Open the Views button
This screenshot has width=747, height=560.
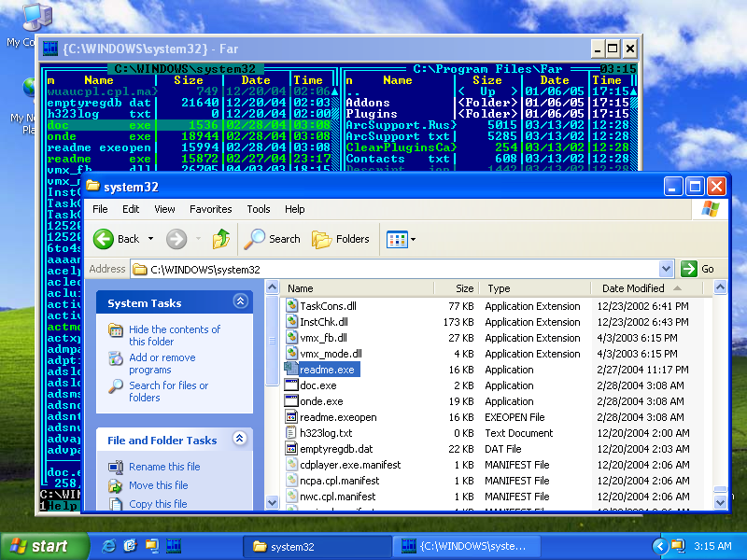point(397,239)
